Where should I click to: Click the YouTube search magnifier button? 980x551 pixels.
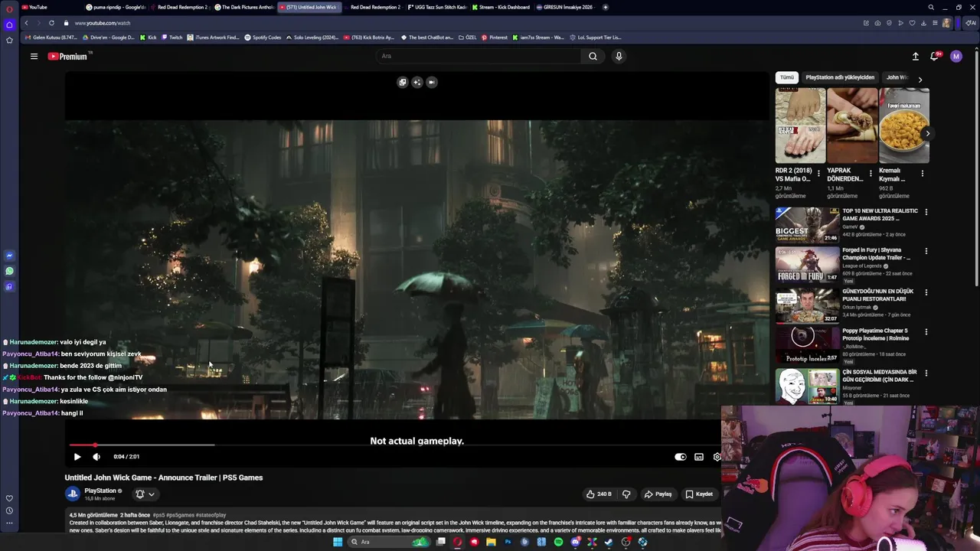(593, 56)
